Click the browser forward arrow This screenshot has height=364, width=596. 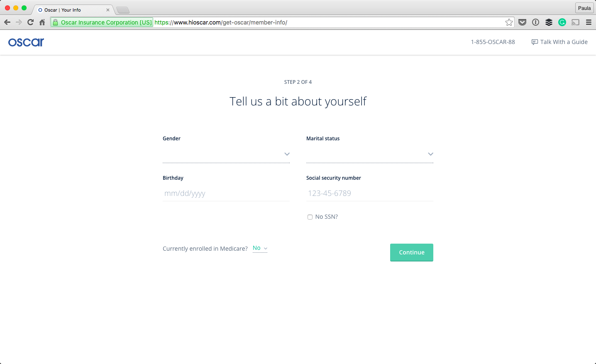coord(19,22)
